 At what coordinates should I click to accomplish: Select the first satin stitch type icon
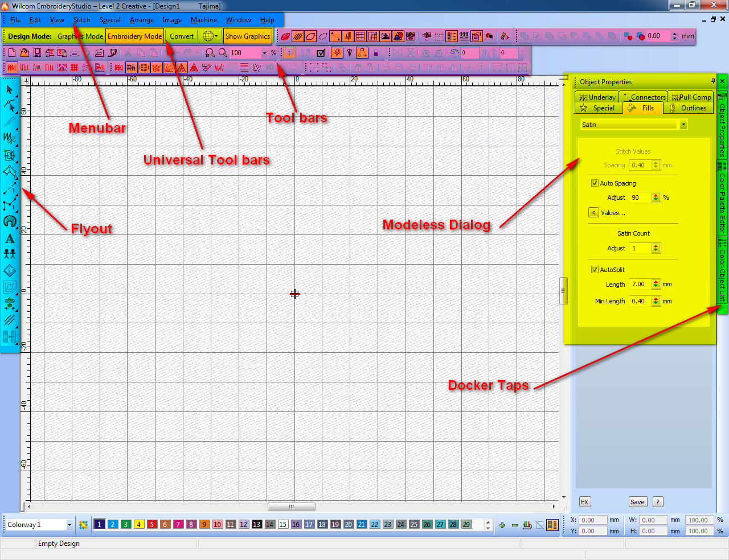click(12, 68)
